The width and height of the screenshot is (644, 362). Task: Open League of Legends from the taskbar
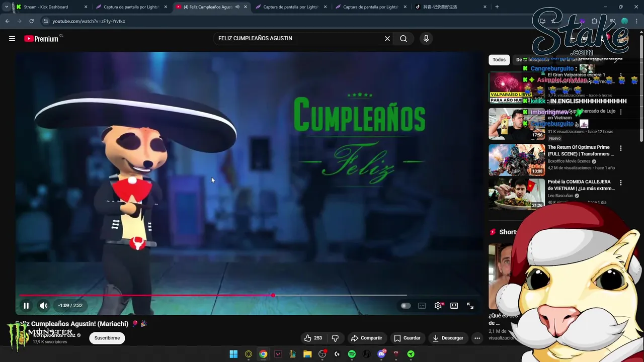pos(293,354)
